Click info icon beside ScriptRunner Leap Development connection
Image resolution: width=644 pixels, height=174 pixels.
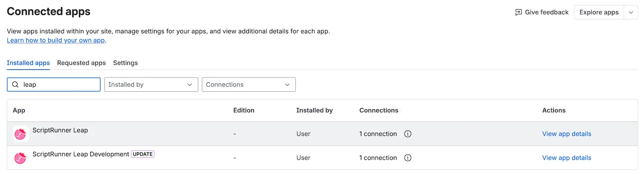tap(408, 158)
